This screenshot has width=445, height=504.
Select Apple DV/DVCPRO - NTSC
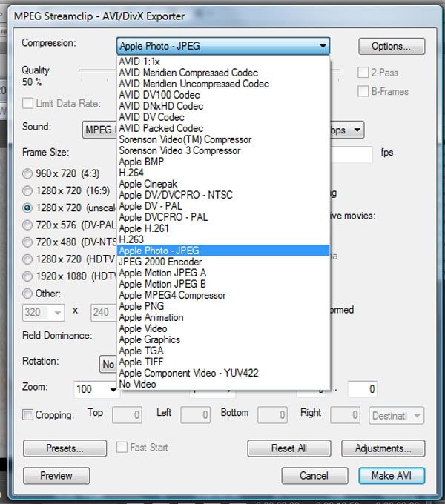(x=223, y=195)
